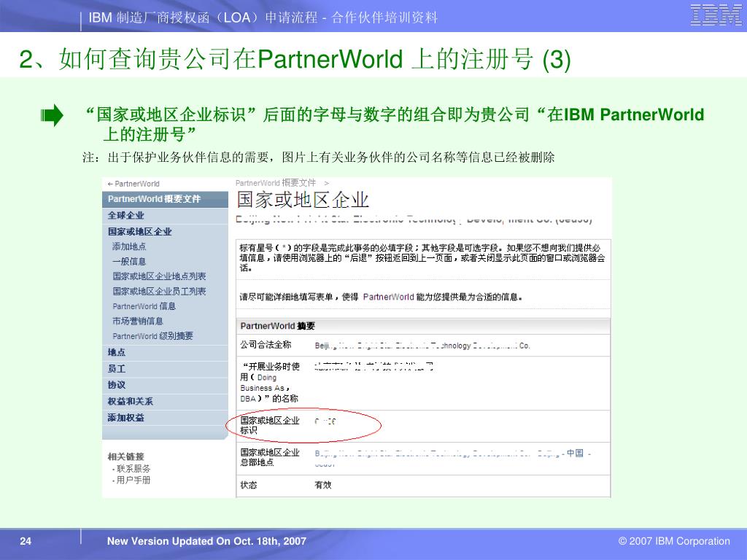Select the PartnerWorld 概要文件 sidebar header
This screenshot has height=560, width=747.
(x=154, y=199)
